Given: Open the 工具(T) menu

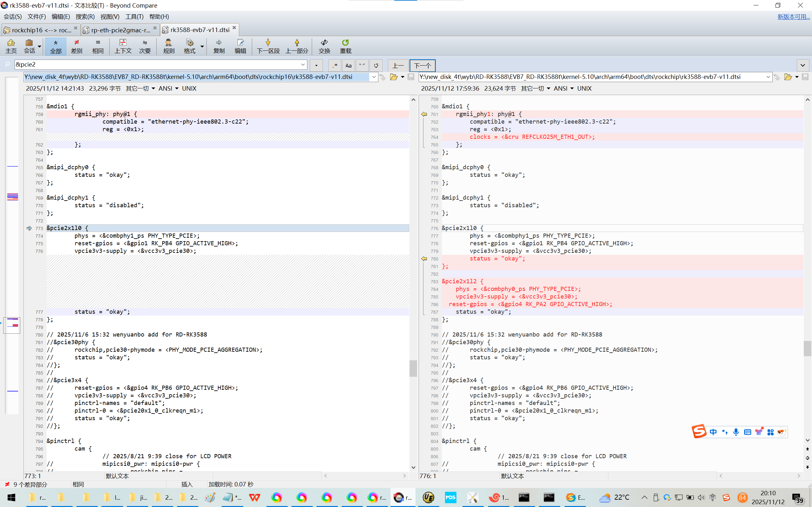Looking at the screenshot, I should (134, 16).
